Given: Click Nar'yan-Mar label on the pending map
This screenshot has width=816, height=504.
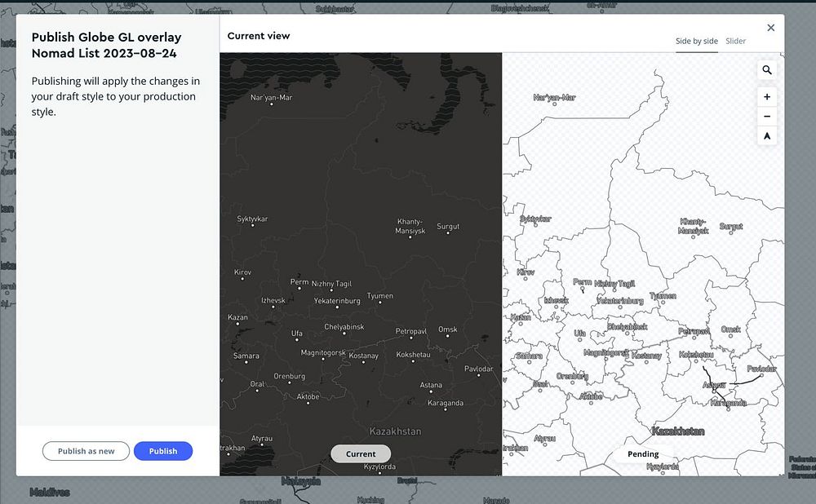Looking at the screenshot, I should (x=554, y=97).
